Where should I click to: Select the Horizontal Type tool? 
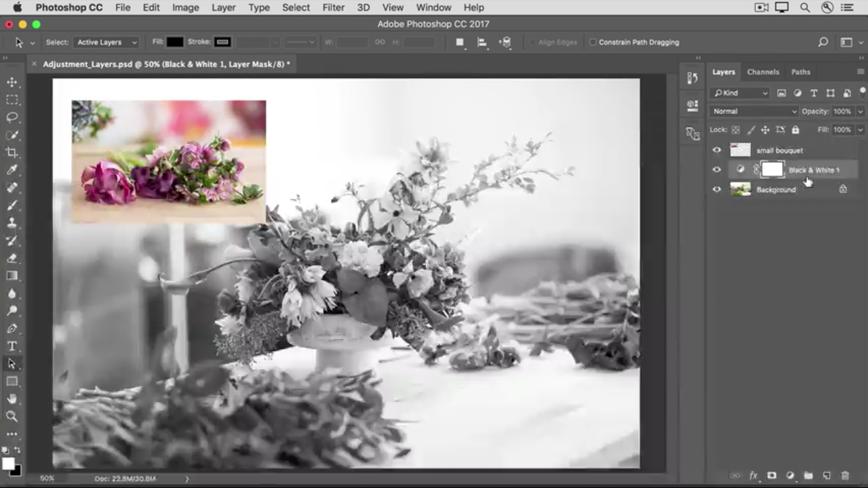[x=12, y=346]
